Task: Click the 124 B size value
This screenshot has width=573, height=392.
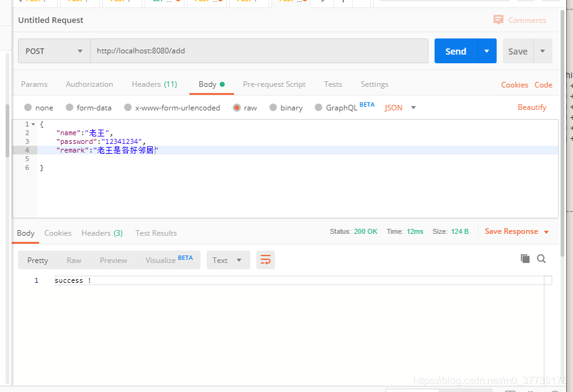Action: click(460, 231)
